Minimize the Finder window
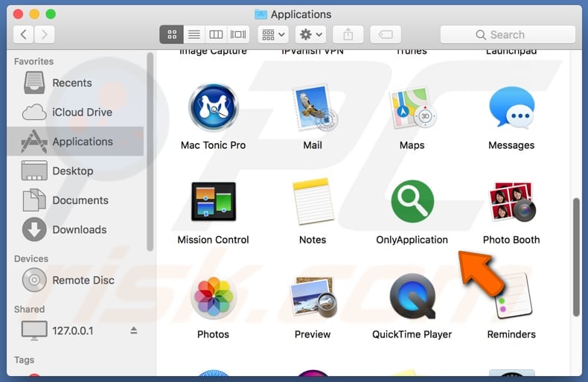This screenshot has width=588, height=382. [x=34, y=14]
